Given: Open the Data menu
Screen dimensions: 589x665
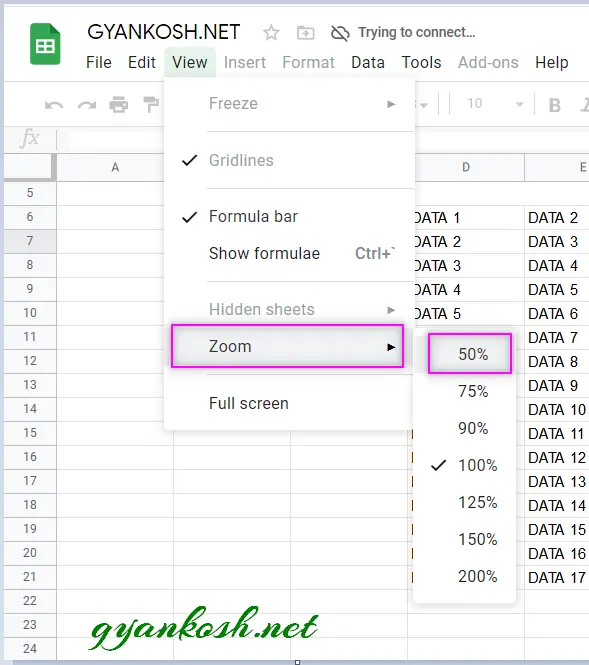Looking at the screenshot, I should (368, 62).
